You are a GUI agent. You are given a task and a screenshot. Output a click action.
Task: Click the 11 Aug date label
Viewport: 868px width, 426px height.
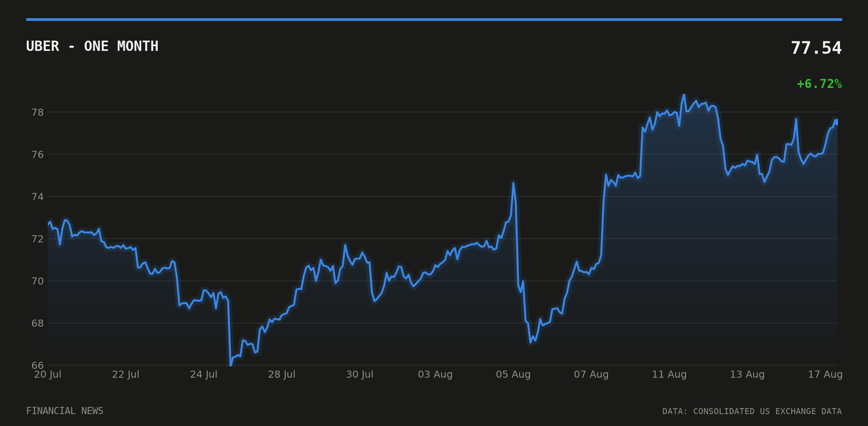point(669,374)
